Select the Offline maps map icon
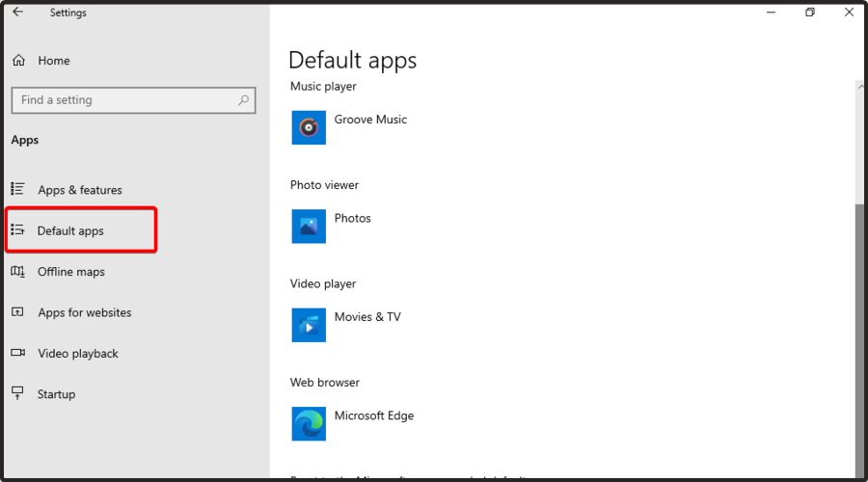Viewport: 868px width, 482px height. [x=17, y=271]
